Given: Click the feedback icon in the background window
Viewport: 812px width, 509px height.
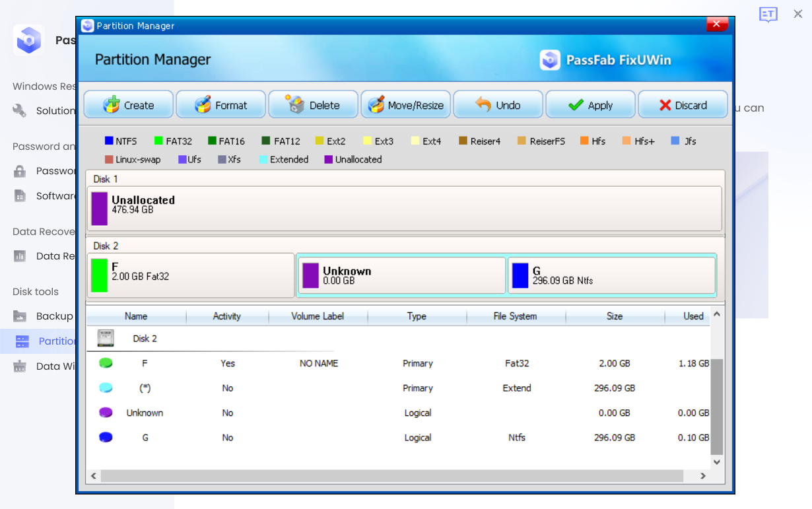Looking at the screenshot, I should point(768,15).
